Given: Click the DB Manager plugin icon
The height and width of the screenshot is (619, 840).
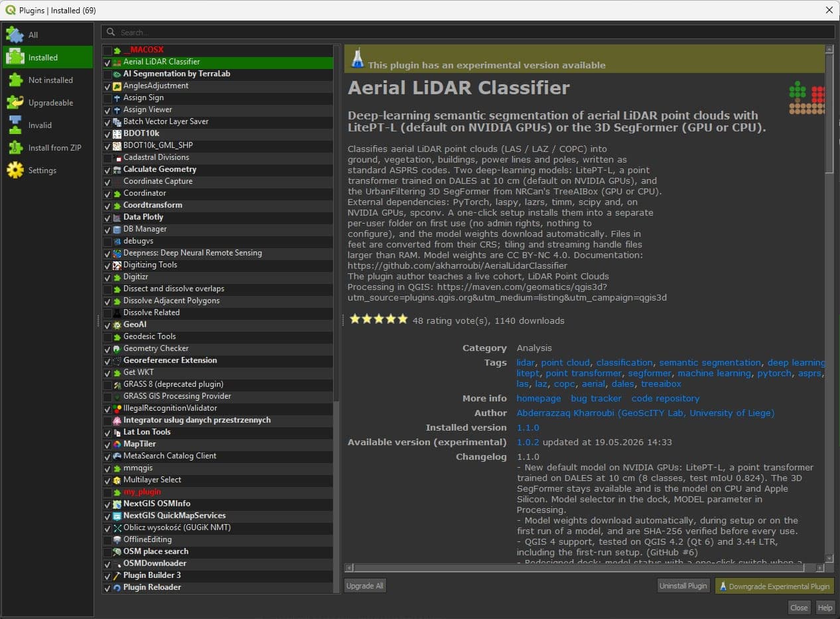Looking at the screenshot, I should click(117, 229).
